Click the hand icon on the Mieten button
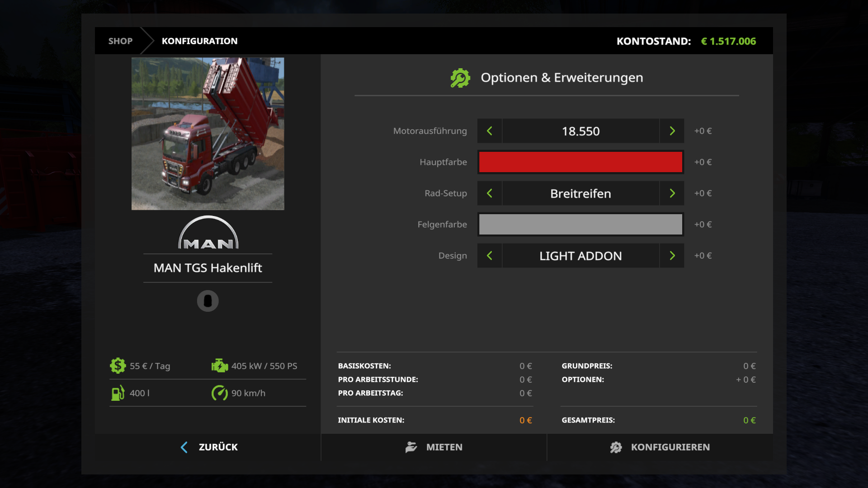Screen dimensions: 868x488 (411, 447)
